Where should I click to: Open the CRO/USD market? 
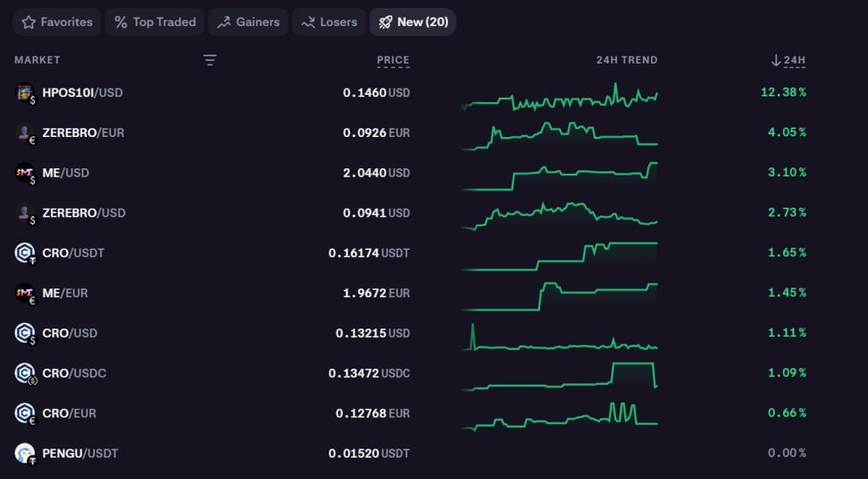[70, 334]
